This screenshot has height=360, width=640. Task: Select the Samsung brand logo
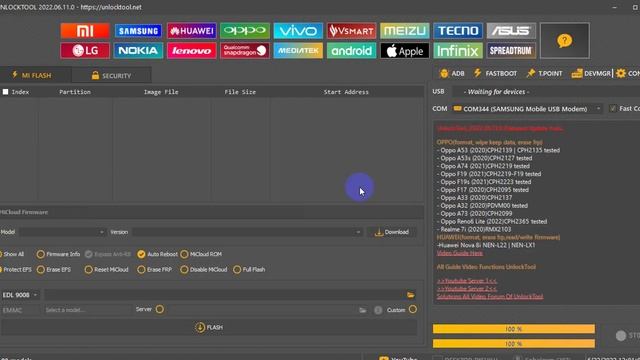click(x=138, y=31)
